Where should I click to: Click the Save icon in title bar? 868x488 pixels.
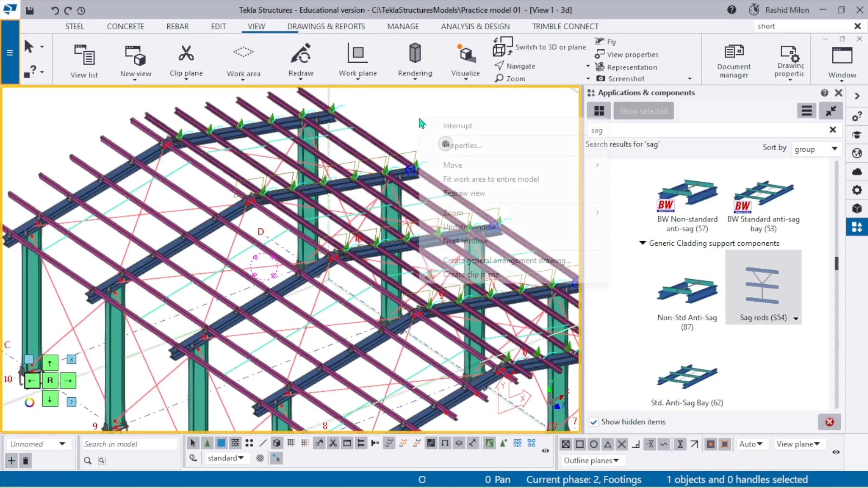(30, 10)
